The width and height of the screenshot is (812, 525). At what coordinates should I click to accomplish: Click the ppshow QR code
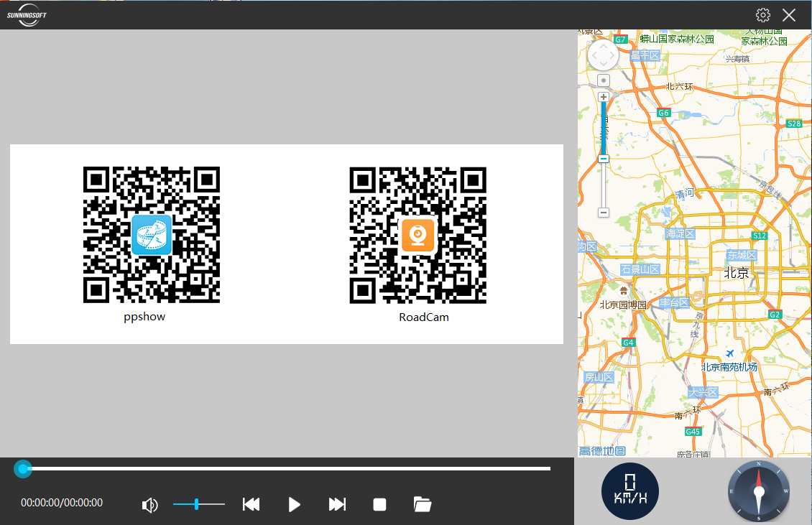pyautogui.click(x=152, y=235)
